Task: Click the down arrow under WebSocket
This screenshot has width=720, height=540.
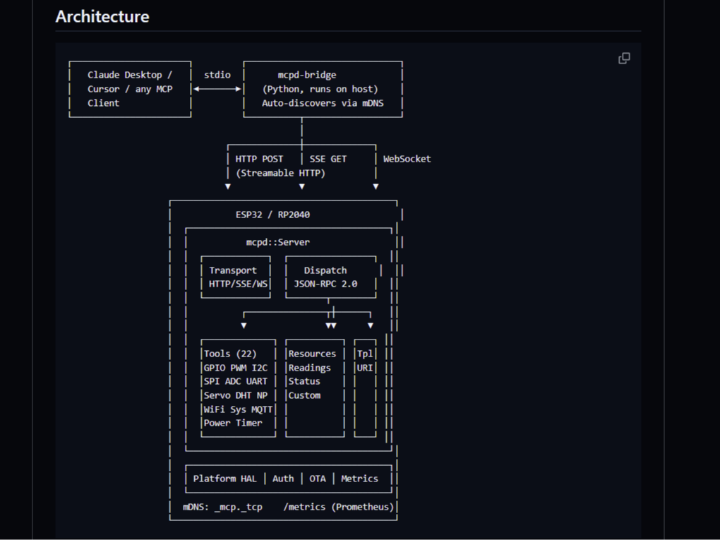Action: [x=376, y=186]
